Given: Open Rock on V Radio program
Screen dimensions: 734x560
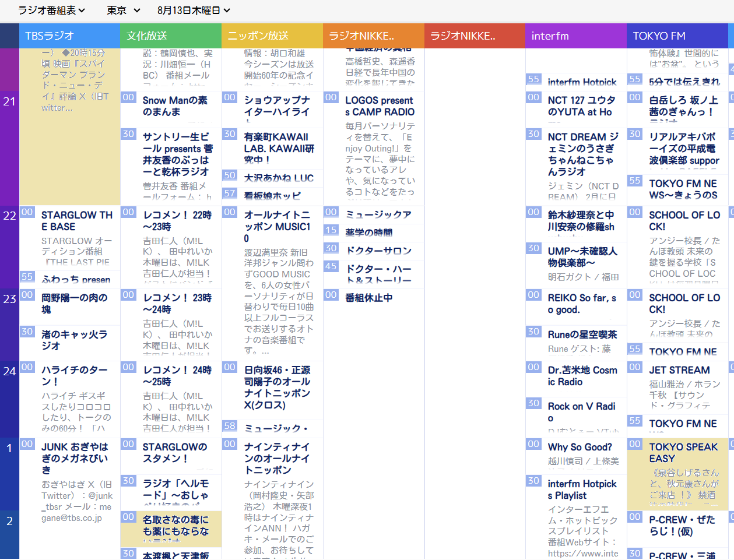Looking at the screenshot, I should tap(581, 412).
